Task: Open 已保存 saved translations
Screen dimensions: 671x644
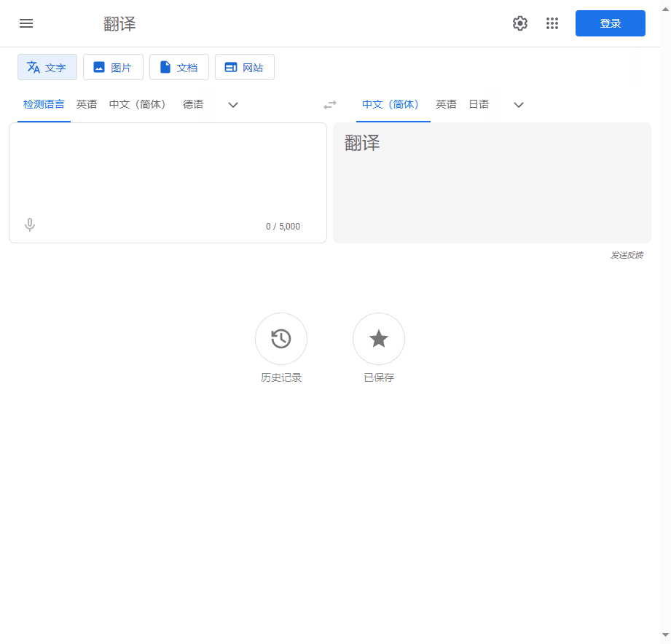Action: pyautogui.click(x=379, y=347)
